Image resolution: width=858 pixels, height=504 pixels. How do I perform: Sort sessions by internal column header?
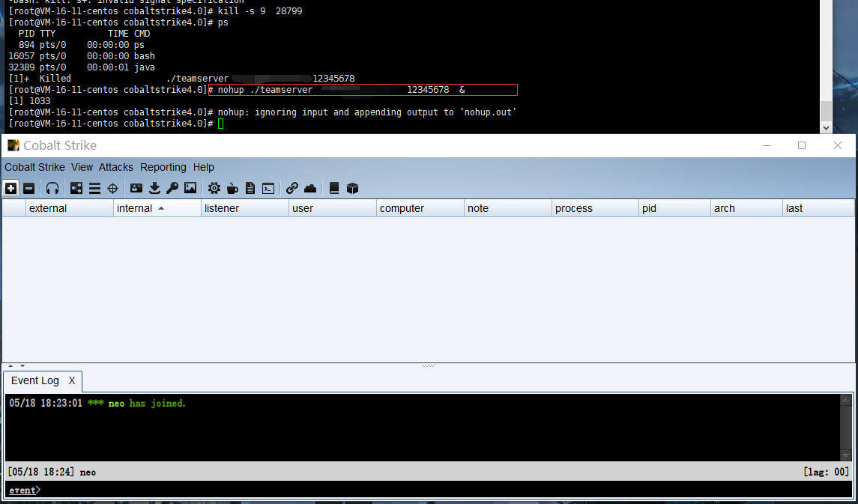[157, 208]
